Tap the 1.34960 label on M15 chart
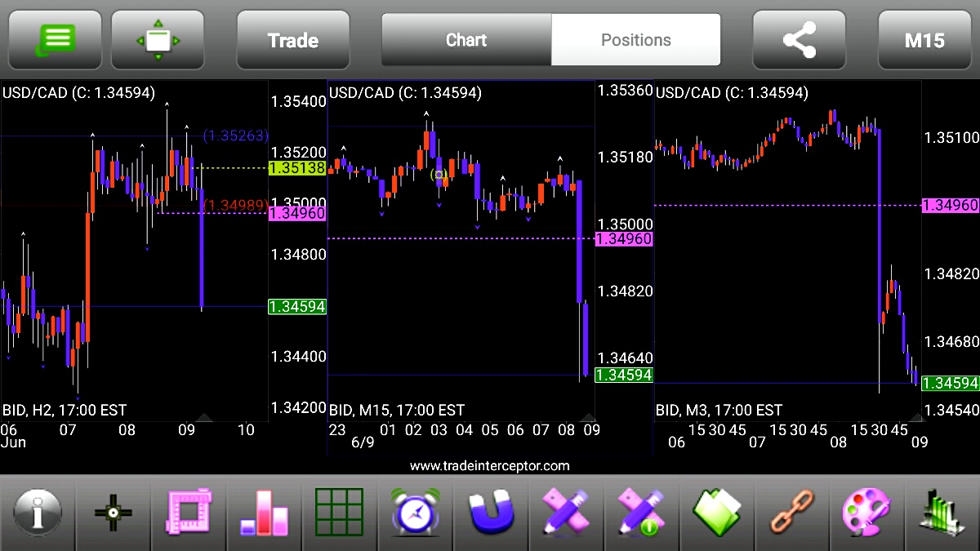This screenshot has width=980, height=551. 624,239
